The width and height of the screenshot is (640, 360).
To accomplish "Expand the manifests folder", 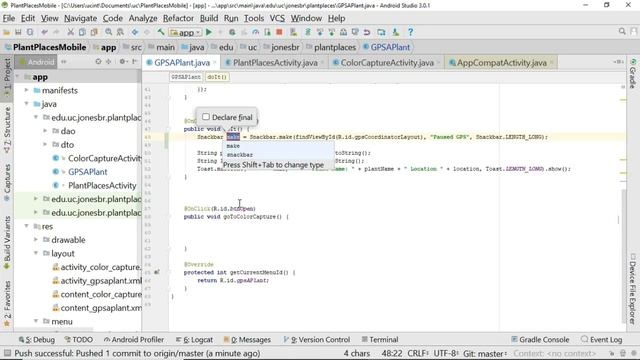I will [x=27, y=90].
